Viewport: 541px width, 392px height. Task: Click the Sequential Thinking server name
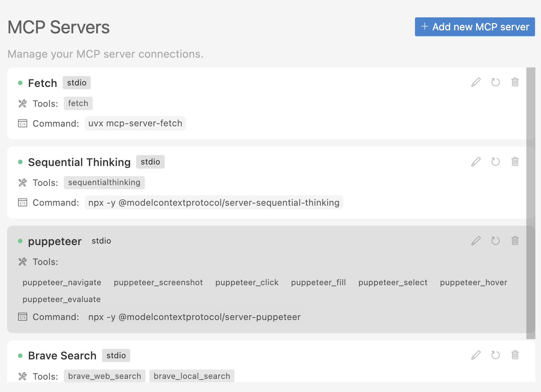point(79,162)
